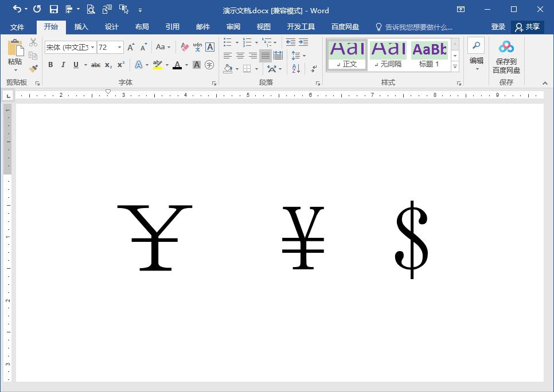
Task: Apply enclosed character (字) icon
Action: pos(209,65)
